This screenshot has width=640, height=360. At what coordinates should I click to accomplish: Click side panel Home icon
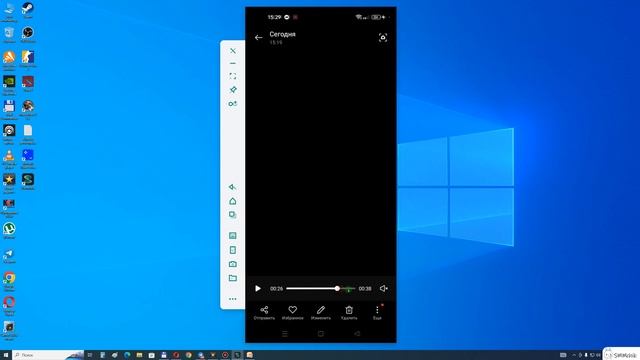tap(233, 201)
